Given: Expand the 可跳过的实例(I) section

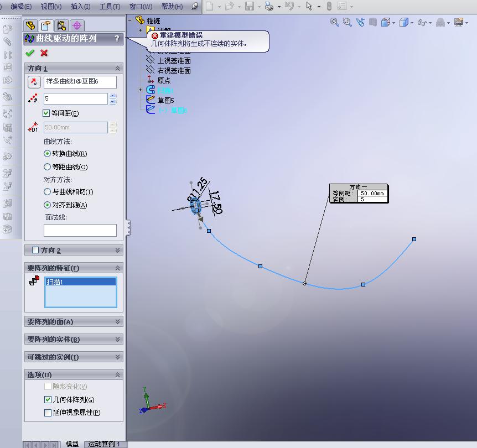Looking at the screenshot, I should click(117, 357).
